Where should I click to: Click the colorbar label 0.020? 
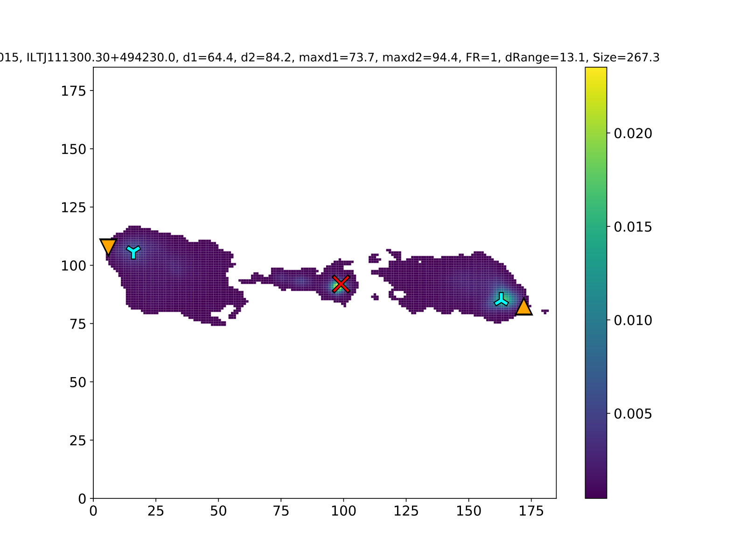point(633,133)
